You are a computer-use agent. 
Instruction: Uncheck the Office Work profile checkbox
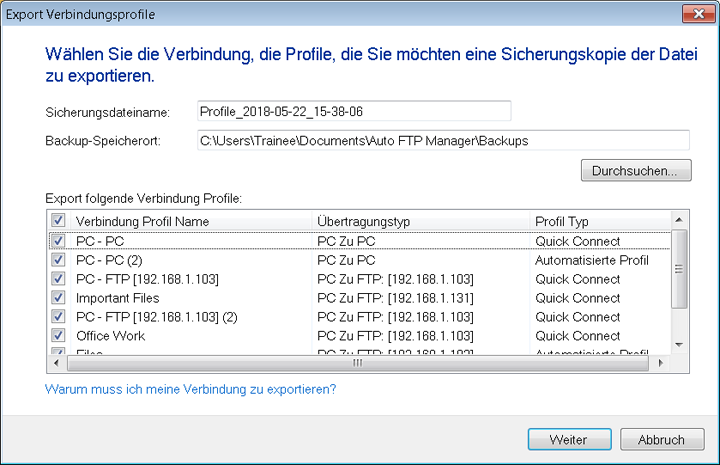pos(58,336)
